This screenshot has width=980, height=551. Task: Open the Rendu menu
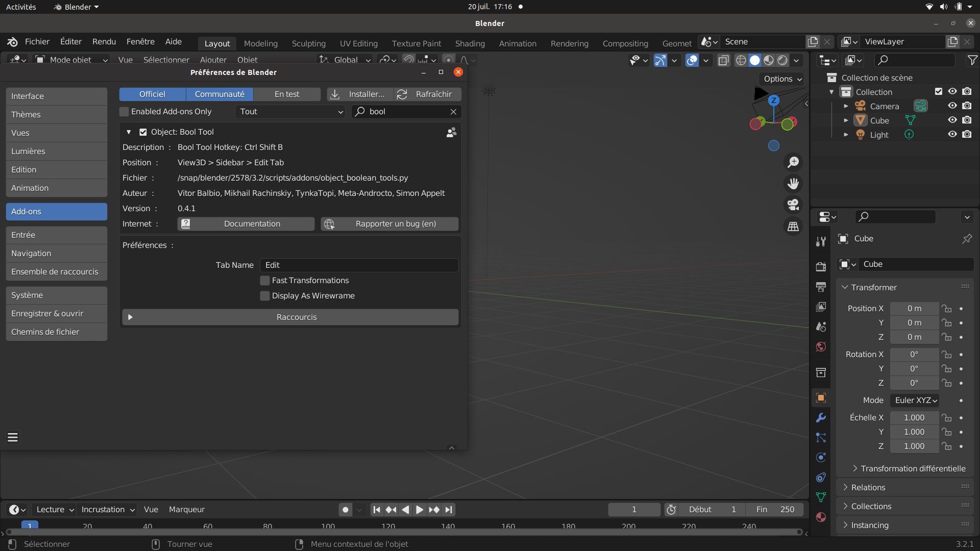(104, 42)
